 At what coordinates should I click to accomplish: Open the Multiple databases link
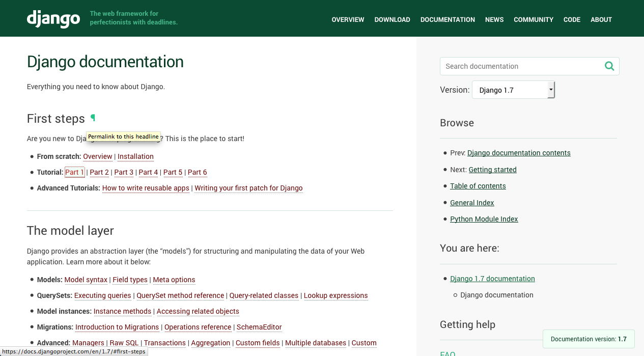pos(316,343)
